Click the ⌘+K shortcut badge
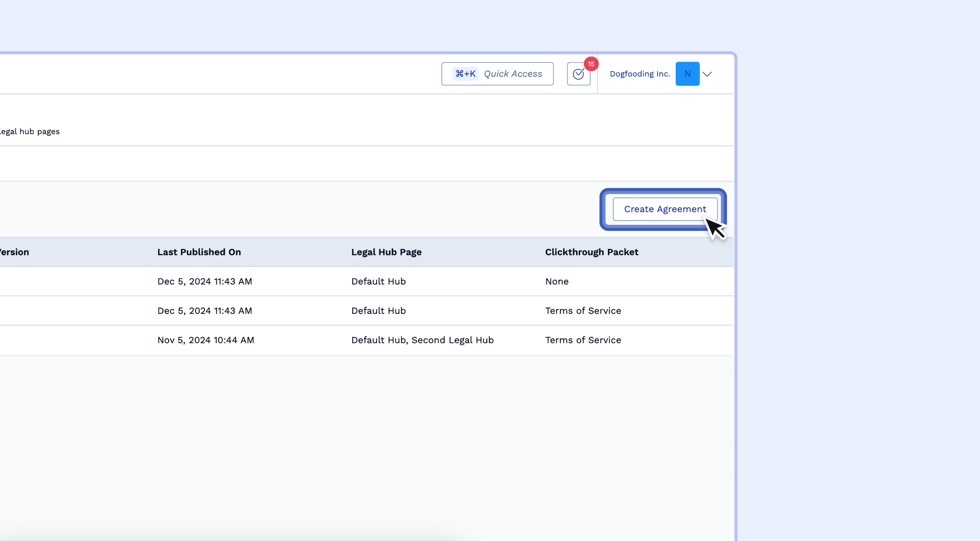Screen dimensions: 980x541 coord(465,74)
